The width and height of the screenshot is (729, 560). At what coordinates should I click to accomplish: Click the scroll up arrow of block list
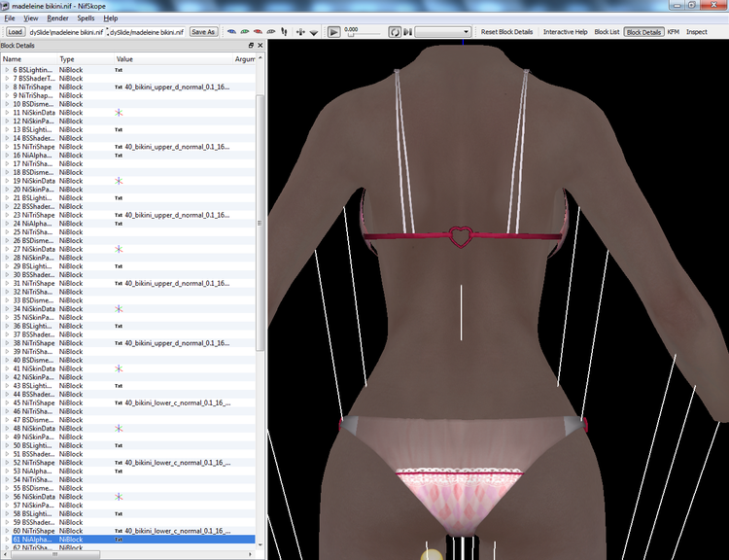pos(260,58)
